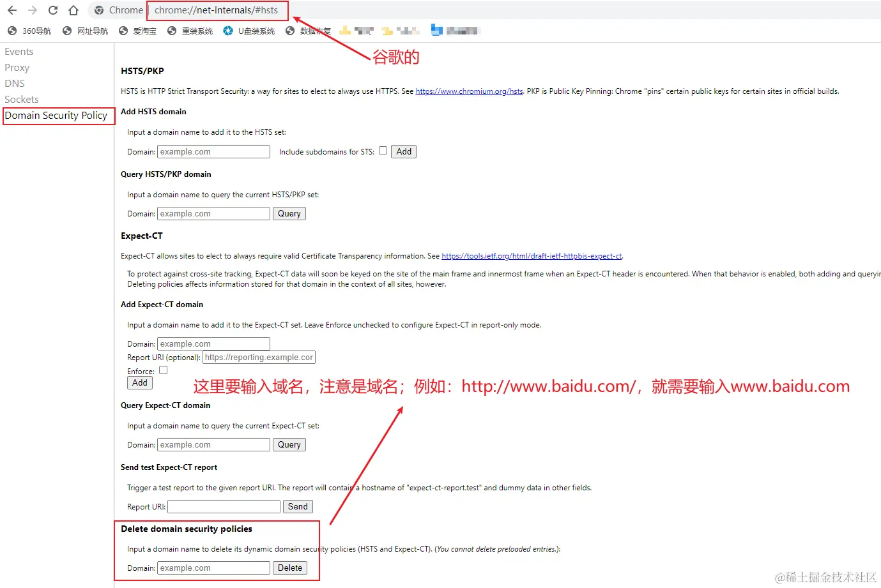This screenshot has width=881, height=588.
Task: Click the Query HSTS/PKP domain input
Action: click(213, 213)
